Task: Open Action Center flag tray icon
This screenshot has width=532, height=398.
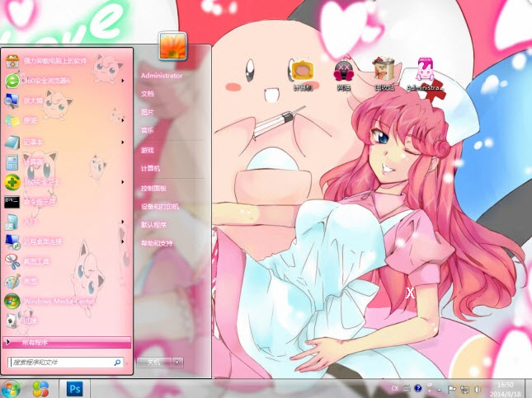Action: 452,389
